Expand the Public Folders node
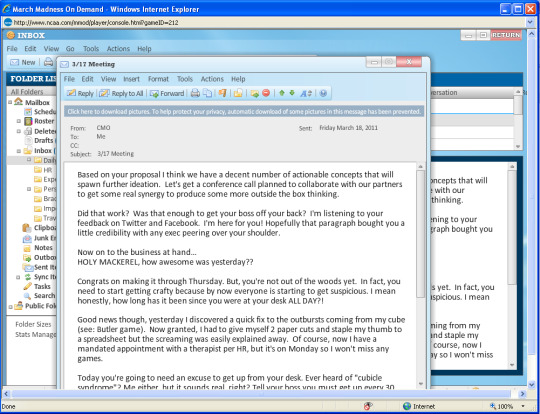Screen dimensions: 540x414 (10, 307)
